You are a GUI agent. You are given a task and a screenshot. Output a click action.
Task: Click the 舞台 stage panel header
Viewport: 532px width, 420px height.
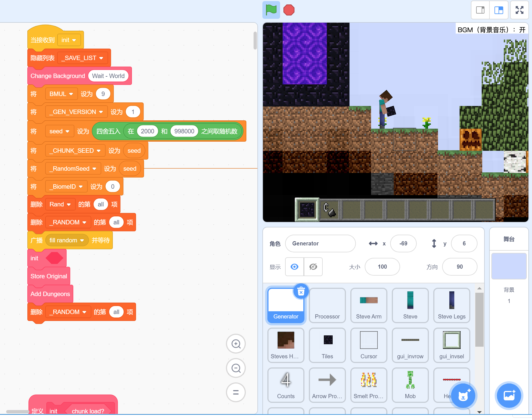coord(509,239)
